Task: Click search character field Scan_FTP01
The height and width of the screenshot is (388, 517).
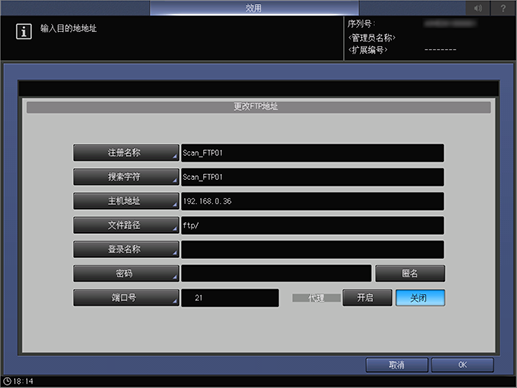Action: pyautogui.click(x=312, y=177)
